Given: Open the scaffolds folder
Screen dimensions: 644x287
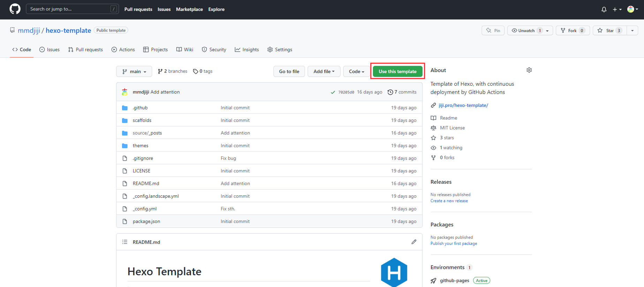Looking at the screenshot, I should click(x=142, y=120).
